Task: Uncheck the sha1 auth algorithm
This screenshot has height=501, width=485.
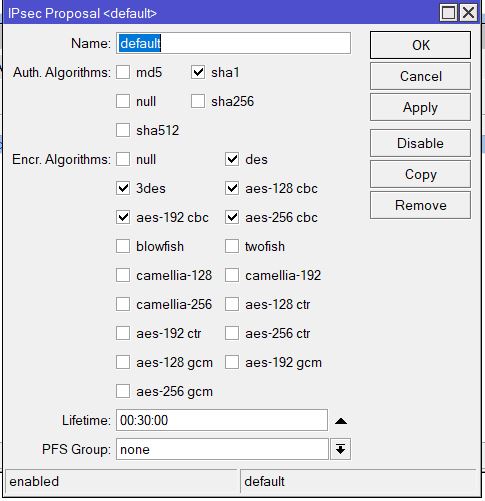Action: click(198, 72)
